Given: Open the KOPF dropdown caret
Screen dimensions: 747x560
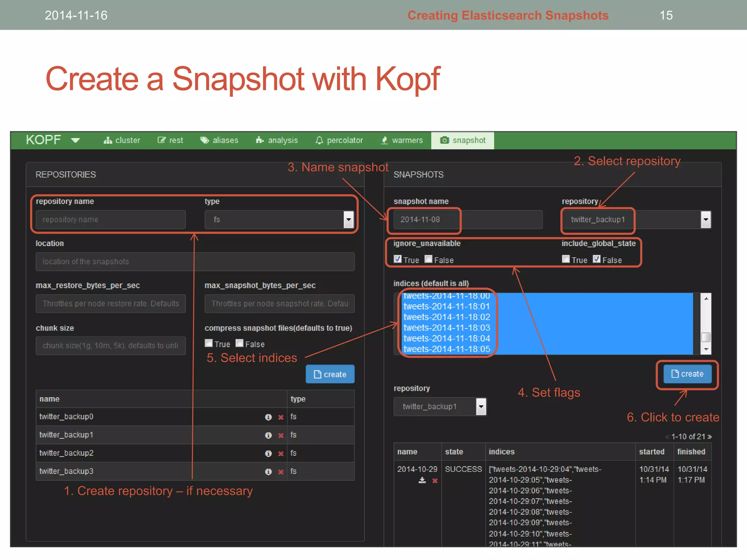Looking at the screenshot, I should 76,140.
